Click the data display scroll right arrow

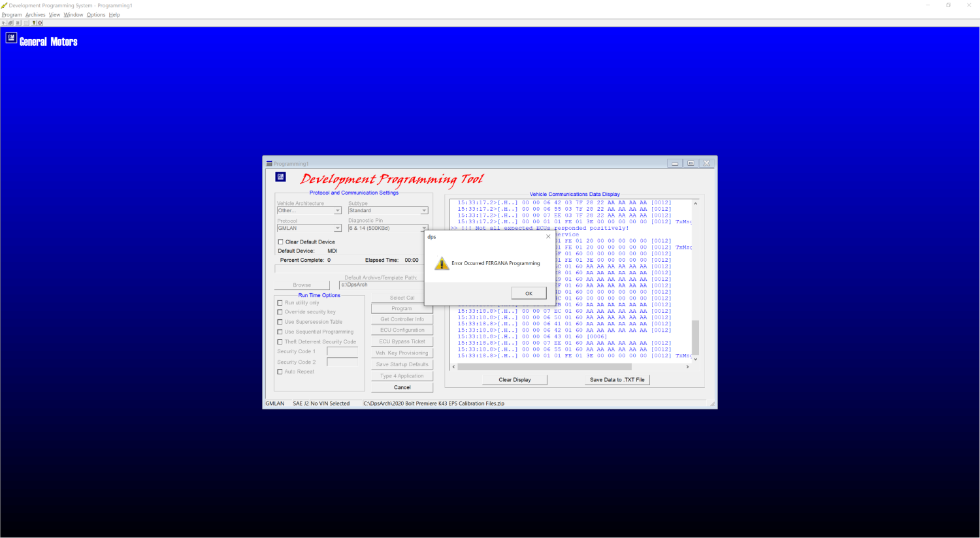pos(687,367)
